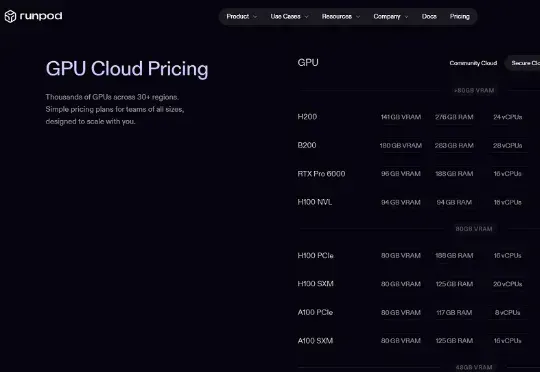This screenshot has width=540, height=372.
Task: Select the A100 SXM GPU name
Action: pyautogui.click(x=315, y=341)
